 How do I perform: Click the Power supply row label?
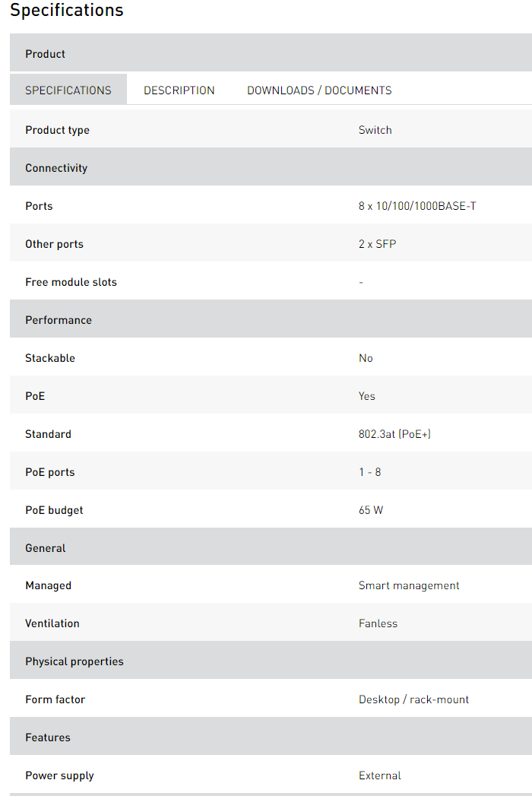(x=60, y=775)
